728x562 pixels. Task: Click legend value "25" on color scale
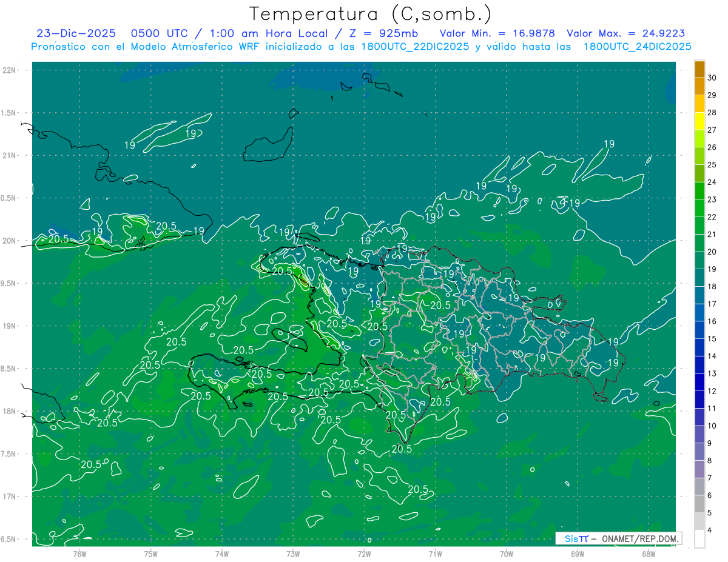click(x=712, y=165)
